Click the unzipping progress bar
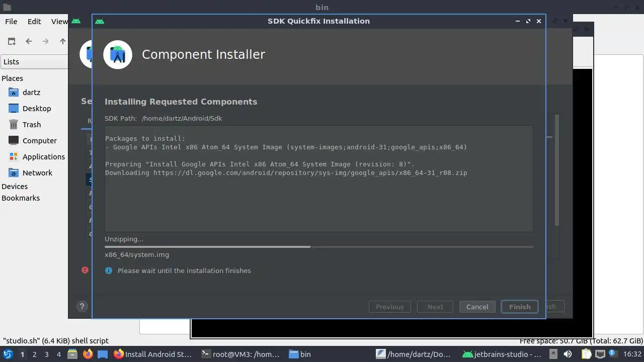The image size is (644, 362). coord(318,247)
